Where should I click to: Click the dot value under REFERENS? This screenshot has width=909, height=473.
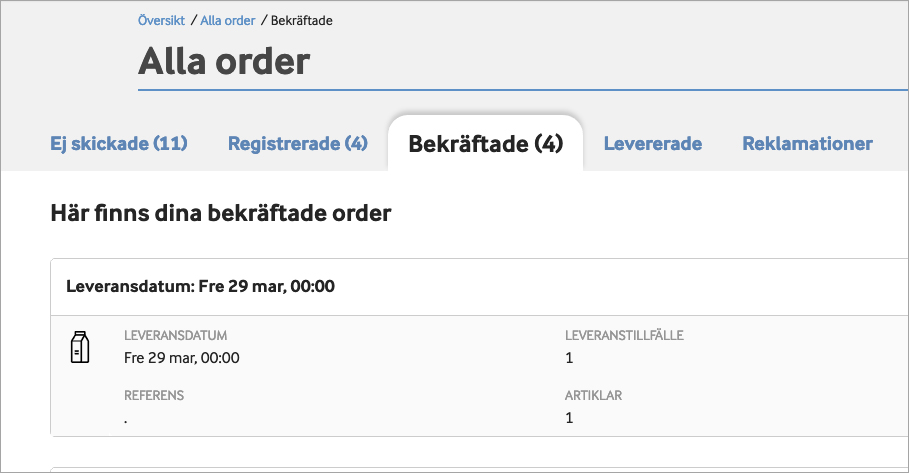pyautogui.click(x=126, y=419)
